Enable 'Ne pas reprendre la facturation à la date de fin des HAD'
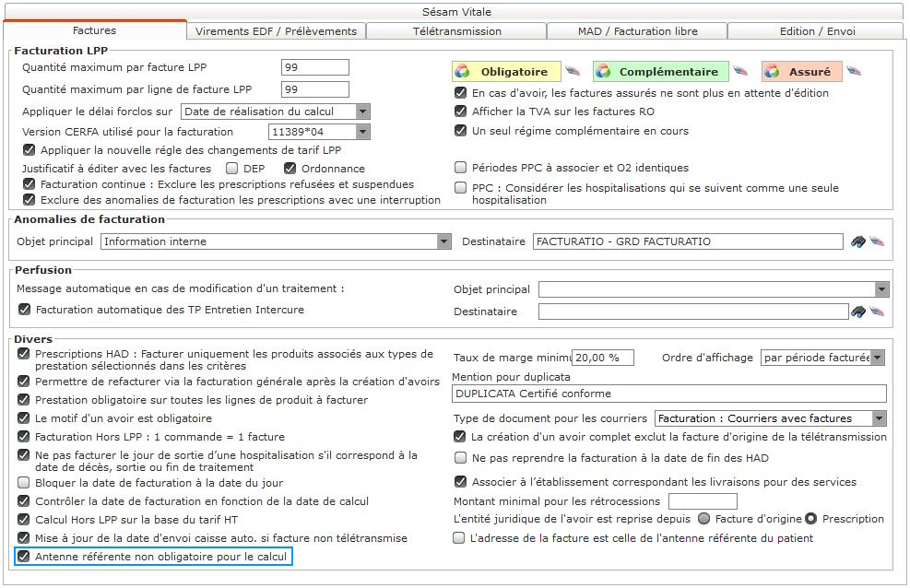Screen dimensions: 910x588 (461, 458)
